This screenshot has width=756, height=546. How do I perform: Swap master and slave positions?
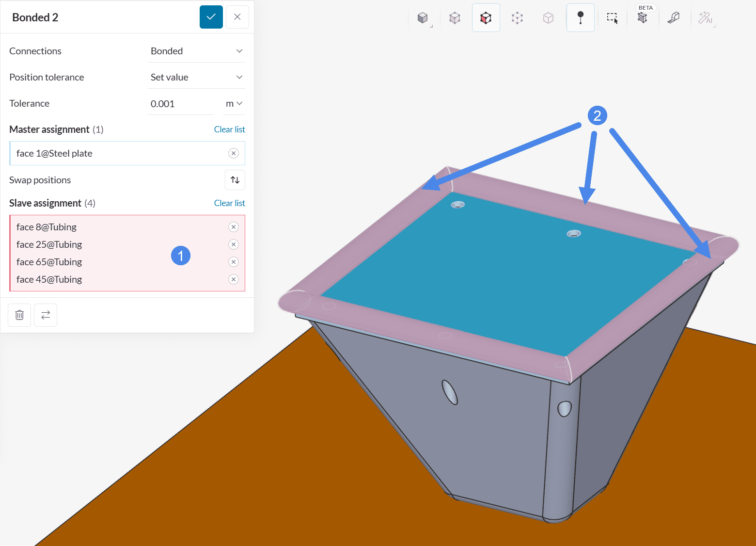tap(235, 180)
